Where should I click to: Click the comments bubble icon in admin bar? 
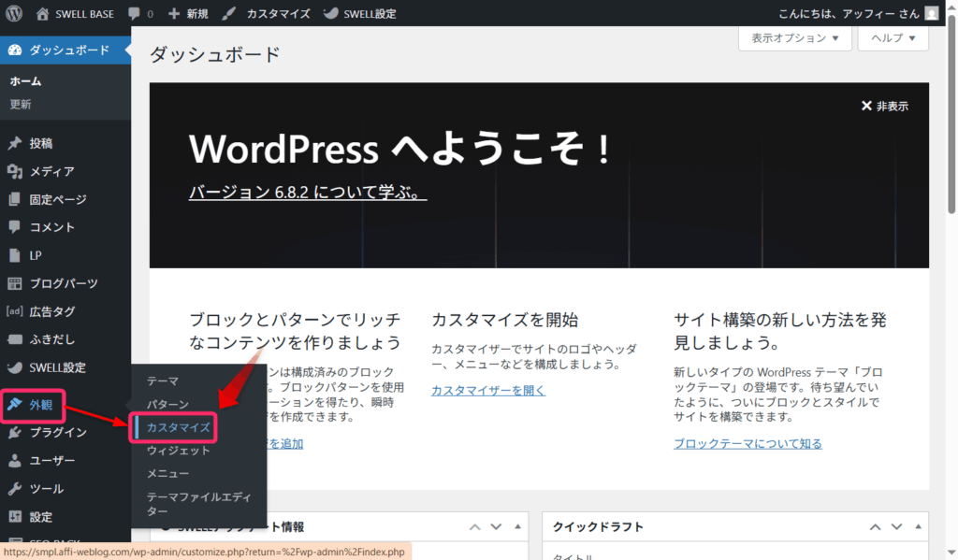pyautogui.click(x=134, y=13)
